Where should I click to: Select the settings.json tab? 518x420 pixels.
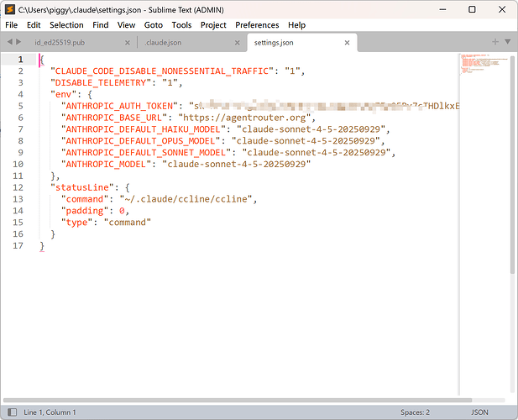click(x=274, y=43)
